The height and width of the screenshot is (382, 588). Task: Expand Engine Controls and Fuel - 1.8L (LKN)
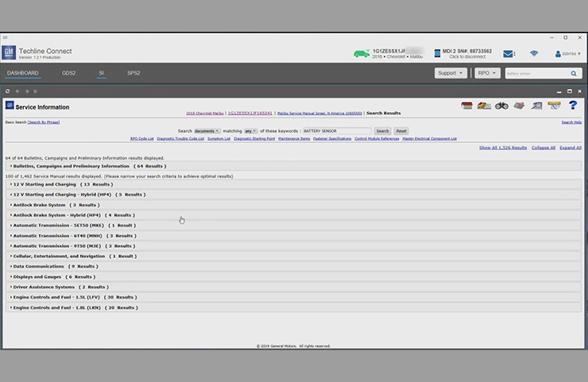293,307
